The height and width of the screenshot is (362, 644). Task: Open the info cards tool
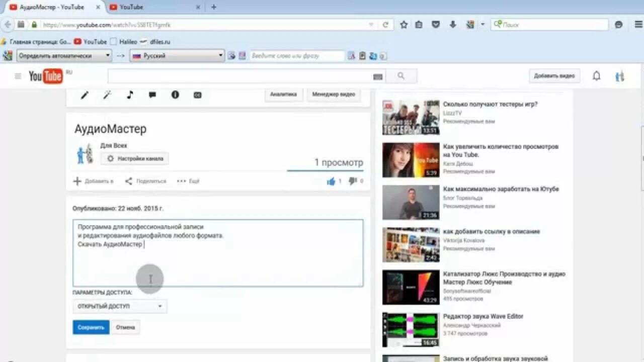pyautogui.click(x=175, y=95)
